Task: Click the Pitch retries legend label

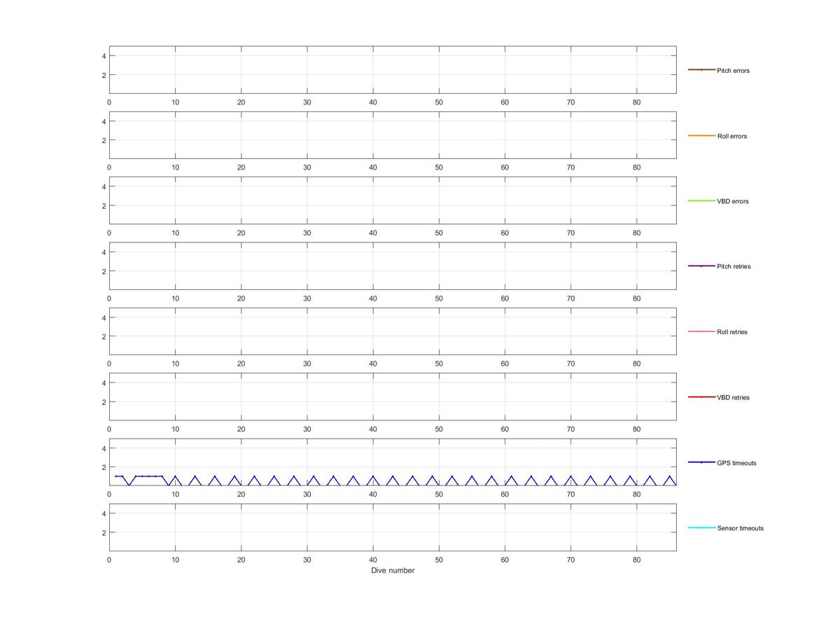Action: tap(734, 267)
